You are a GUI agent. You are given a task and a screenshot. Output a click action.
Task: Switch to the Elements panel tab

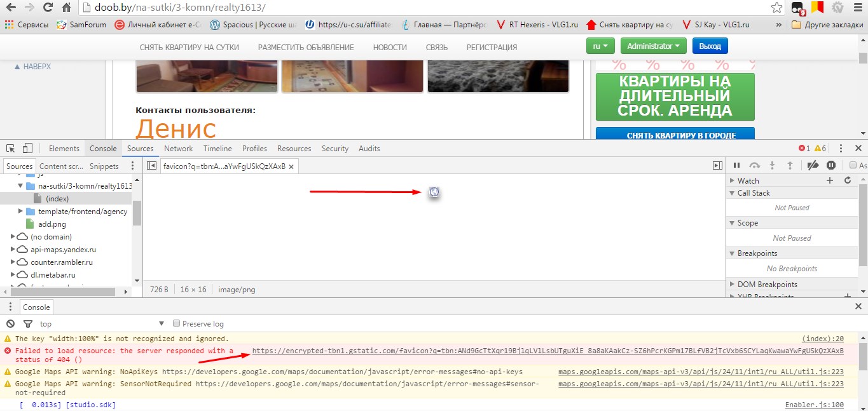coord(64,148)
